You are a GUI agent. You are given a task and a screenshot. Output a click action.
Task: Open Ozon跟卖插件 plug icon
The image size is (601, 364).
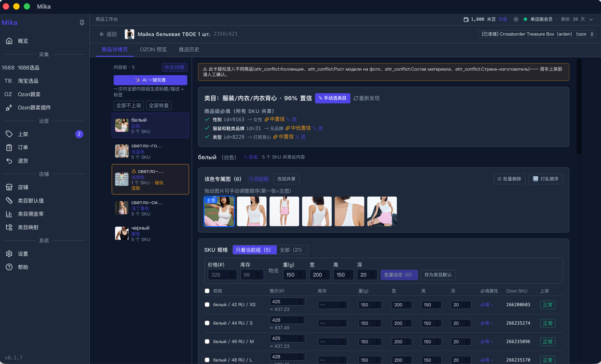pos(9,108)
